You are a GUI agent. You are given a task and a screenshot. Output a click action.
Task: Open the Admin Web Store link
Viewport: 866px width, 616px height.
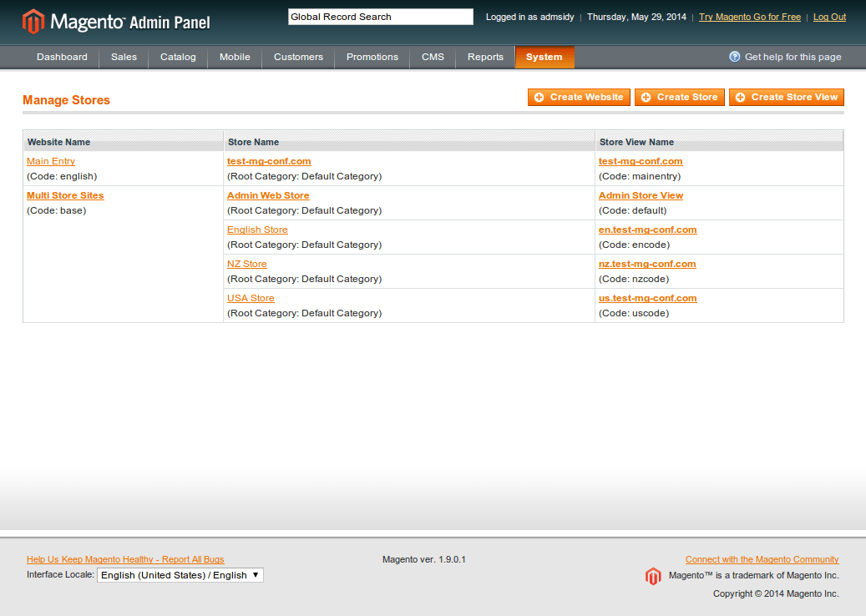[x=268, y=195]
